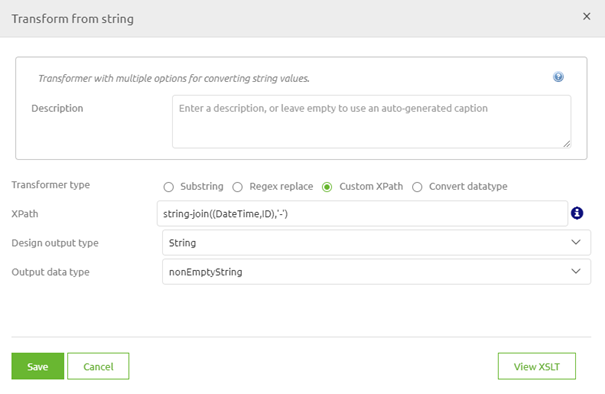Click the Description textarea resize handle
This screenshot has width=605, height=394.
(566, 144)
